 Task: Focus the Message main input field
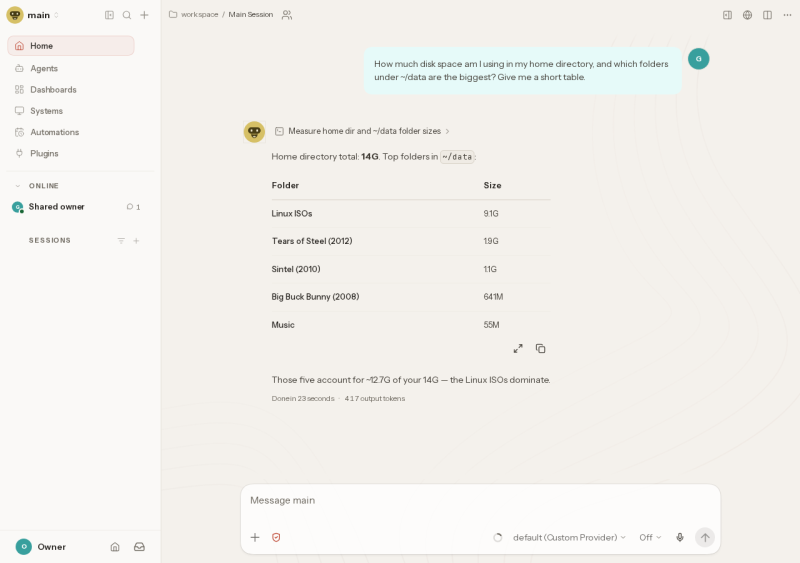click(x=480, y=501)
